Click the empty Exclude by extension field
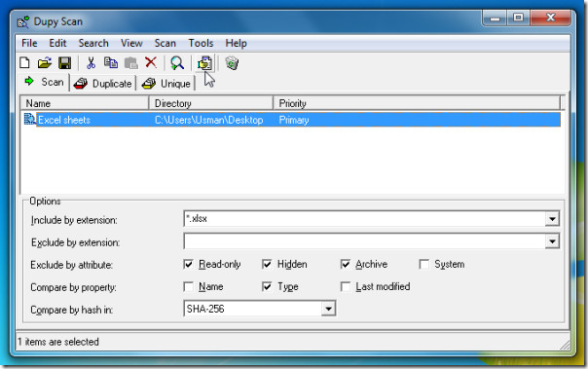This screenshot has width=588, height=369. click(364, 241)
